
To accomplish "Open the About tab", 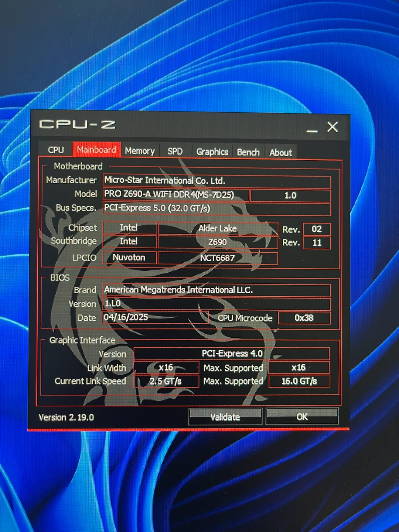I will pyautogui.click(x=281, y=153).
